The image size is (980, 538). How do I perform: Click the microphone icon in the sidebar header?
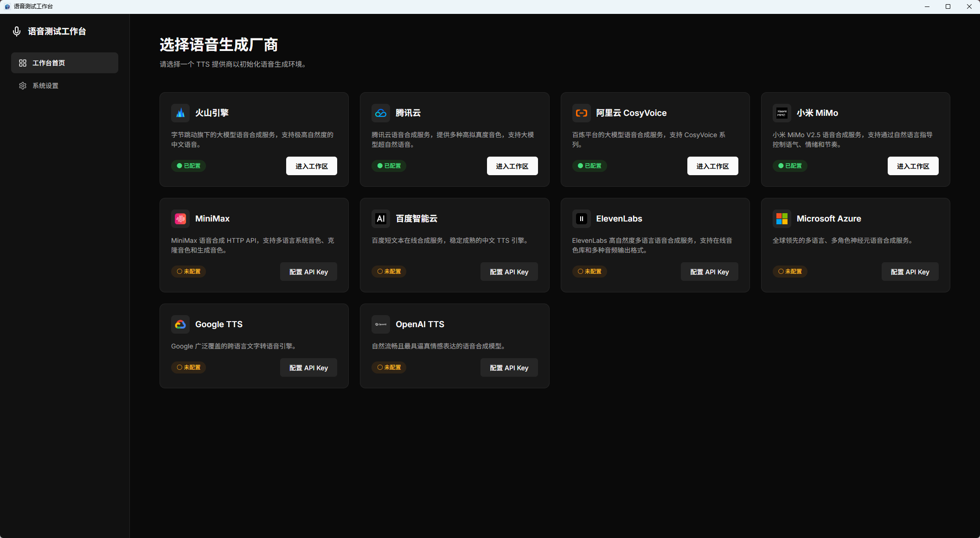(x=17, y=32)
